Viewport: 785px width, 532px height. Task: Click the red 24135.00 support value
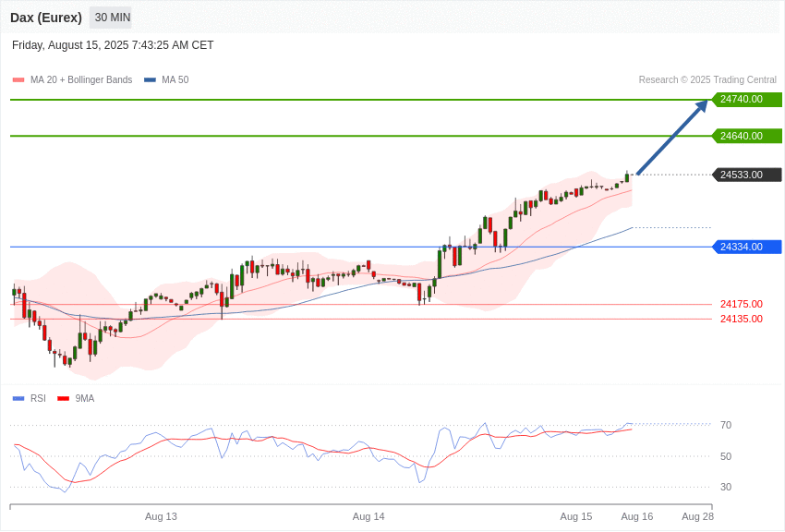coord(742,319)
